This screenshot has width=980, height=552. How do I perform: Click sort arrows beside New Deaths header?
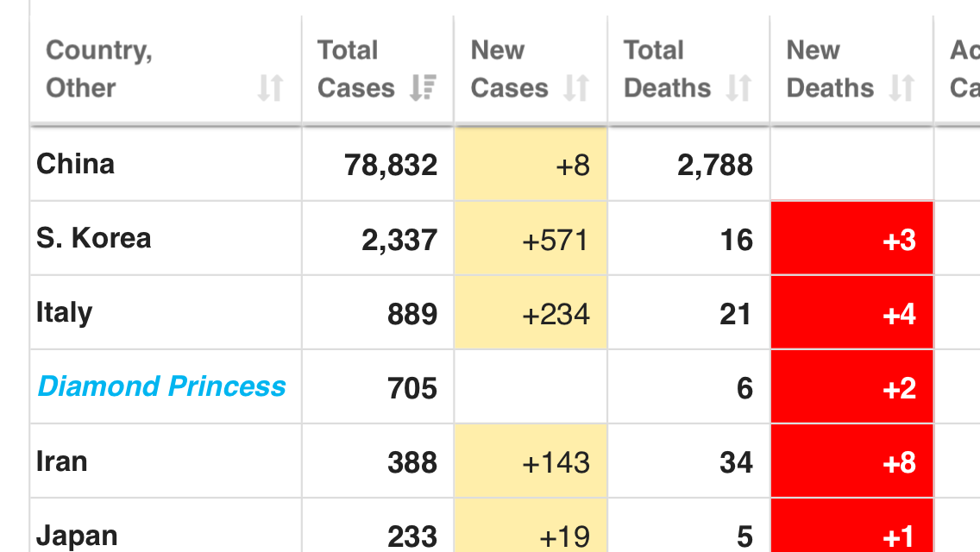point(901,88)
